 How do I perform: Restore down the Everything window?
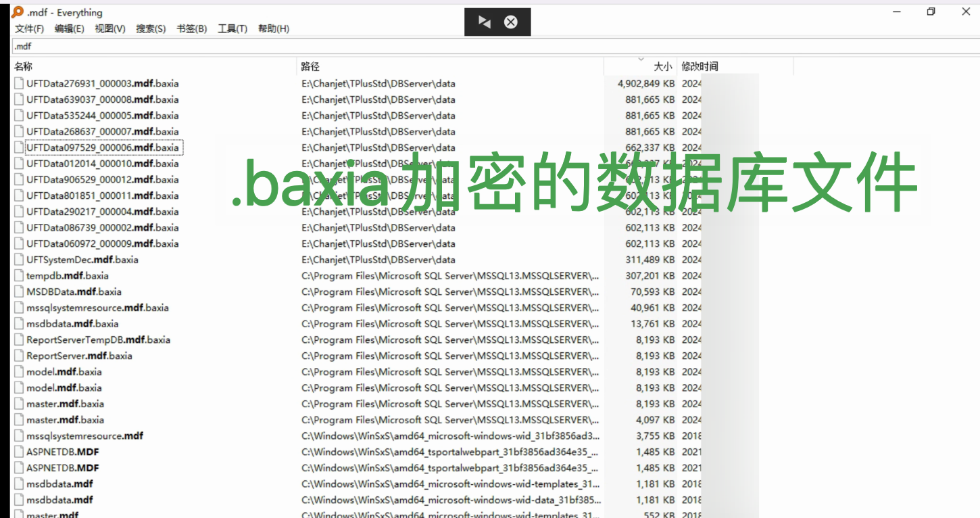coord(931,12)
